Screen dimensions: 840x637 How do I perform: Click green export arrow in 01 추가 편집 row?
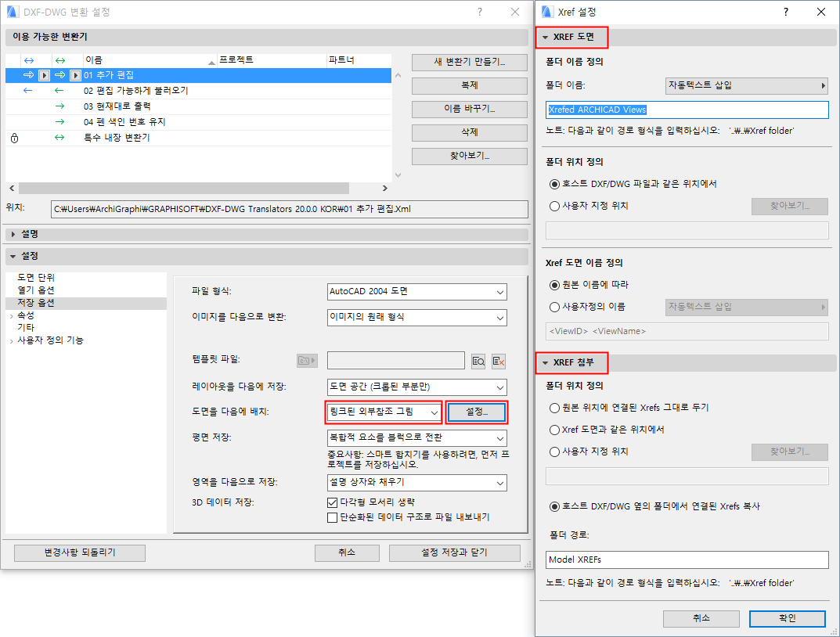pyautogui.click(x=60, y=75)
